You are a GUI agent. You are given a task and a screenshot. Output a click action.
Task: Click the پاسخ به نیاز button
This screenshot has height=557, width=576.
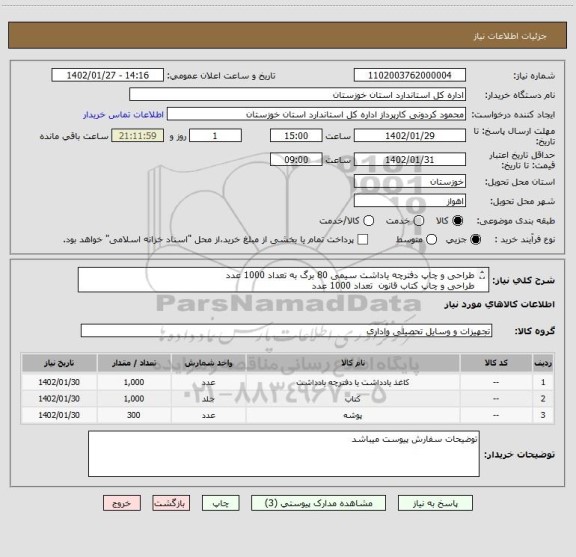[435, 503]
